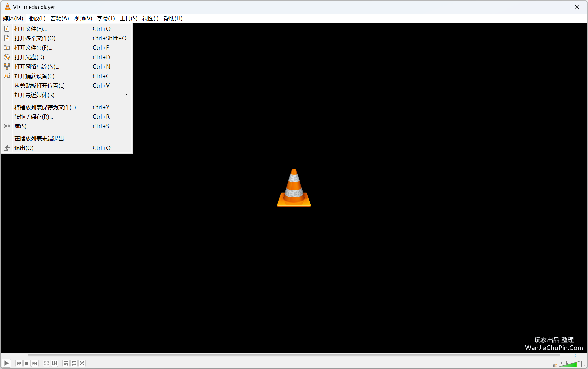Select 打开网络串流(N)... menu entry
The width and height of the screenshot is (588, 369).
pyautogui.click(x=67, y=67)
